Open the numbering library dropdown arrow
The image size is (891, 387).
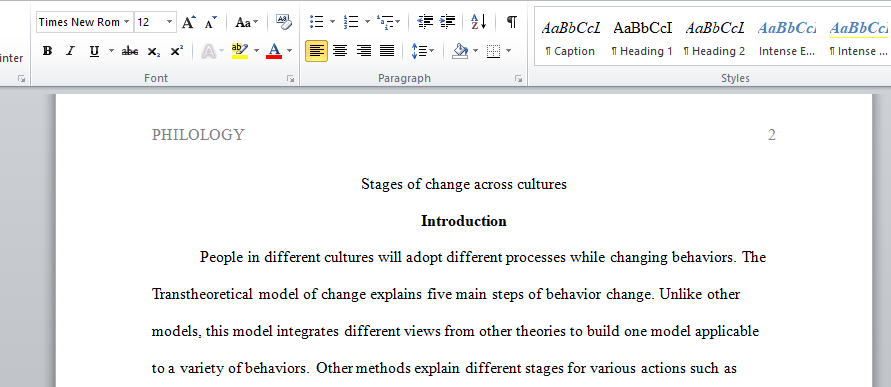pos(367,22)
